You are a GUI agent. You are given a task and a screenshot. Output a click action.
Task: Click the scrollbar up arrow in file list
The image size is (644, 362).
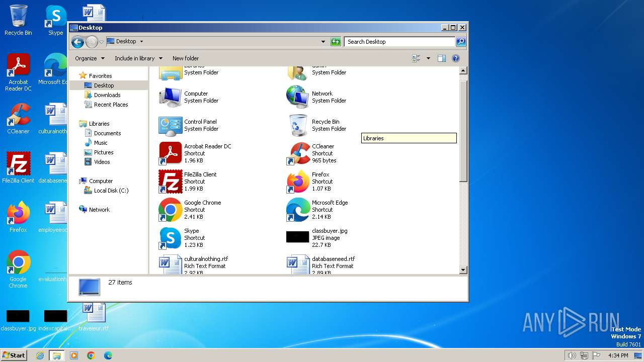point(463,71)
